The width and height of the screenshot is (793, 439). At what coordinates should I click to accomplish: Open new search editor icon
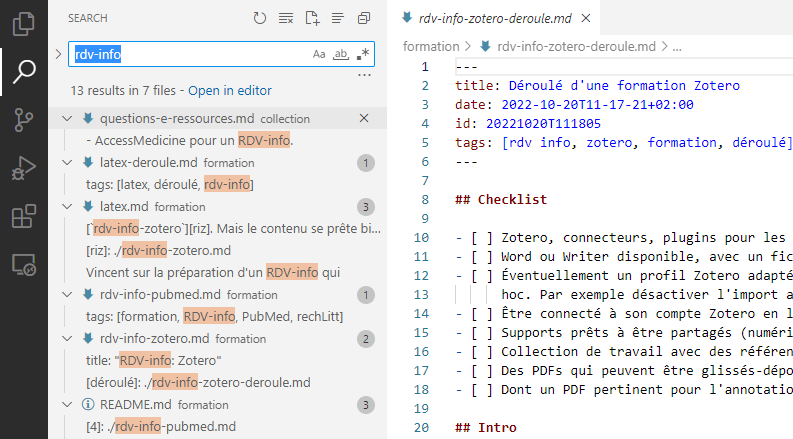[x=312, y=18]
